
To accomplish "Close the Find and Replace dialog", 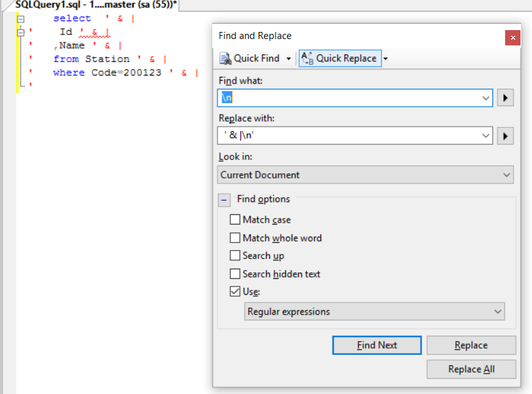I will 512,38.
